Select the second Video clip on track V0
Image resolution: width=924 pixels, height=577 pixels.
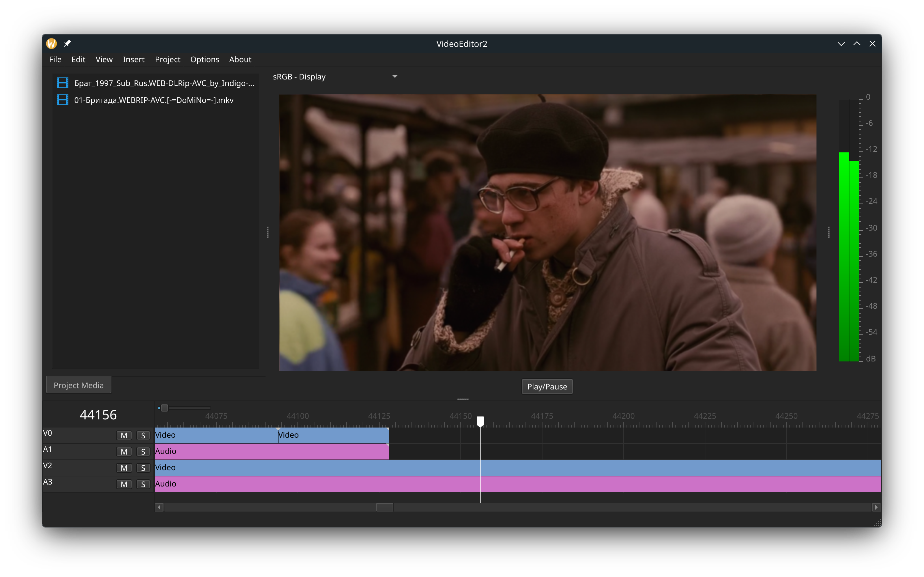coord(333,435)
